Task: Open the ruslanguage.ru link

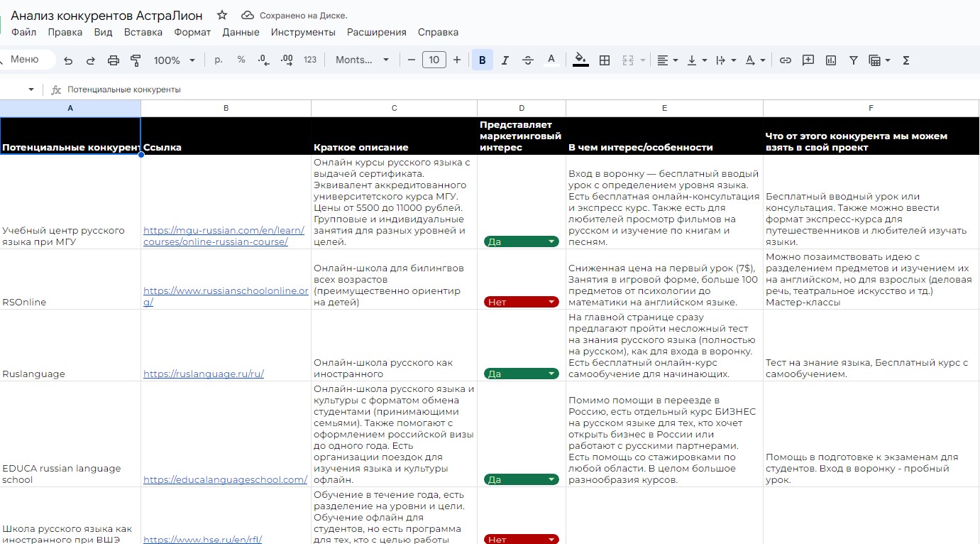Action: pos(204,374)
